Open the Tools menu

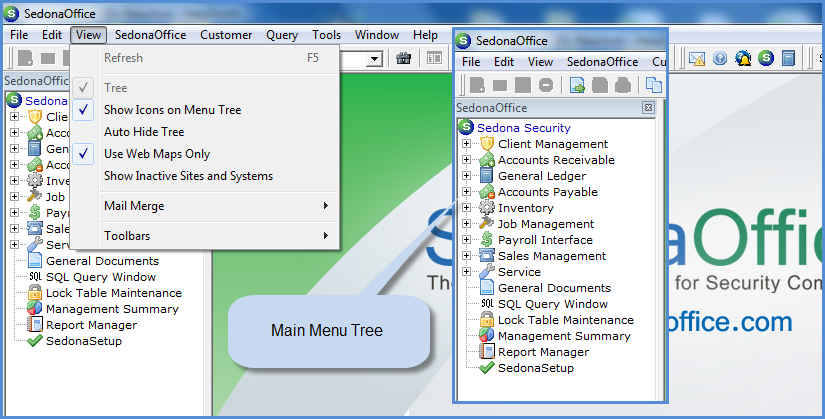pos(326,35)
